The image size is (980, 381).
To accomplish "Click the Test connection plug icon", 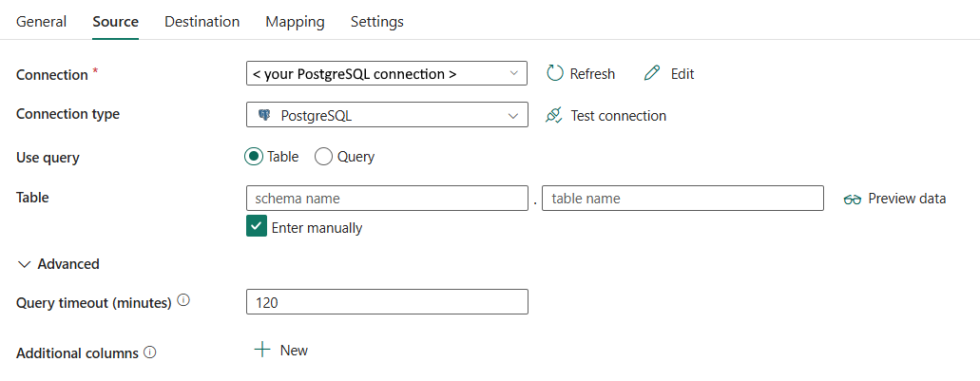I will [x=554, y=115].
